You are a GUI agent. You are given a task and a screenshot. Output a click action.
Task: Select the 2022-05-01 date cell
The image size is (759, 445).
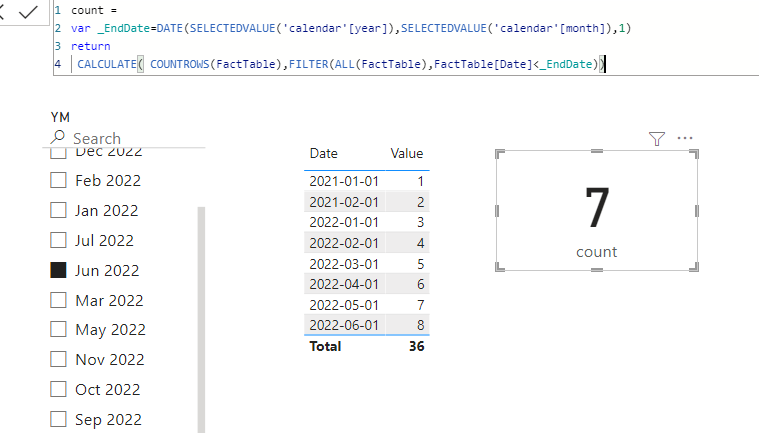tap(344, 305)
